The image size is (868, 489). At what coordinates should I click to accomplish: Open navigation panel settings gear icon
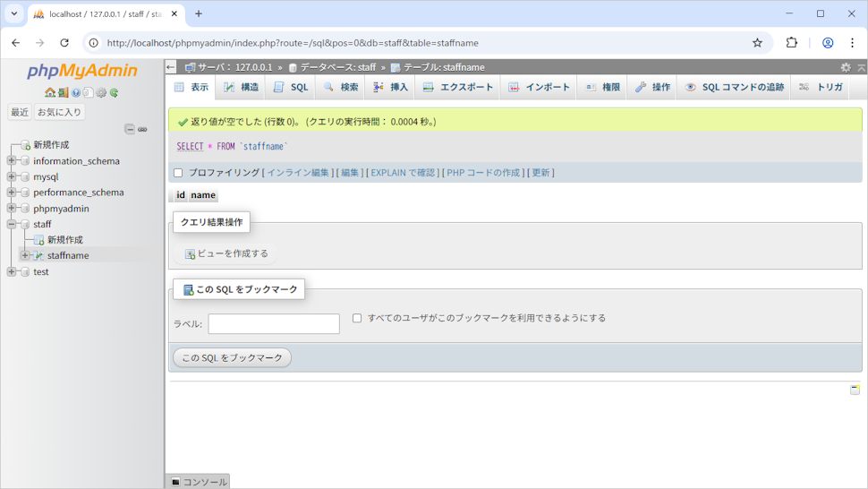(x=101, y=92)
